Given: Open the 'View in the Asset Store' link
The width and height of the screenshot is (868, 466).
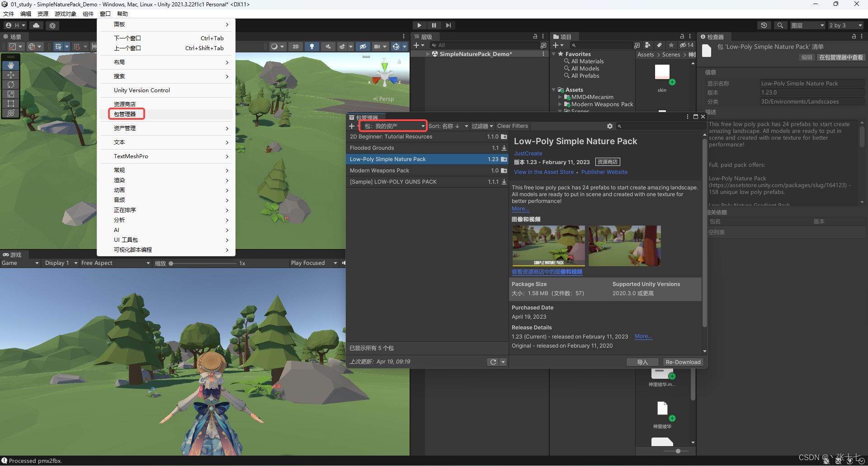Looking at the screenshot, I should (543, 172).
